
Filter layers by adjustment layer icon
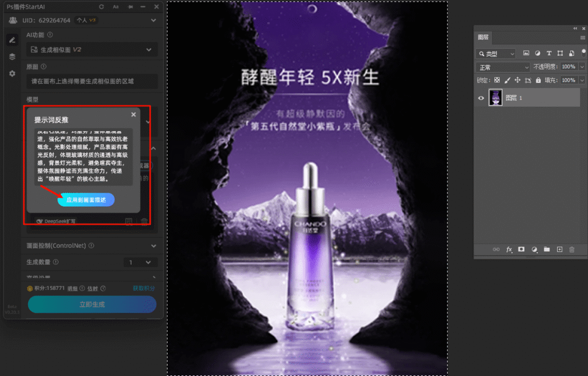pos(537,53)
